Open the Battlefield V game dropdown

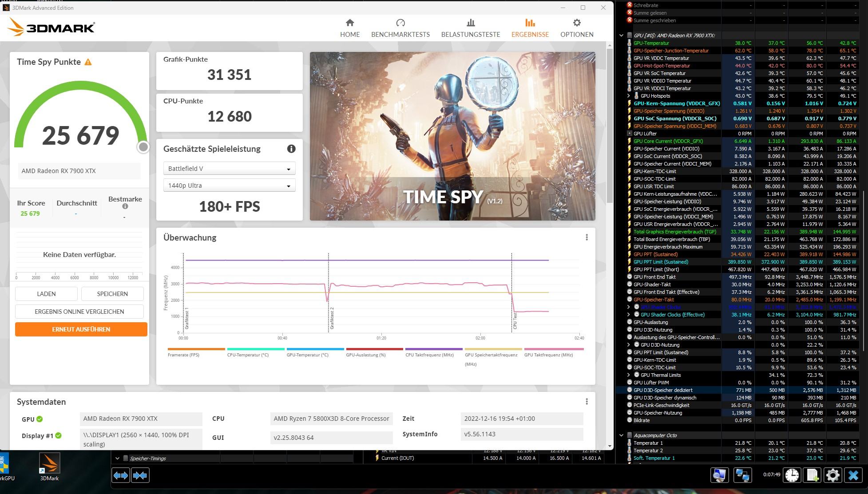pyautogui.click(x=230, y=169)
